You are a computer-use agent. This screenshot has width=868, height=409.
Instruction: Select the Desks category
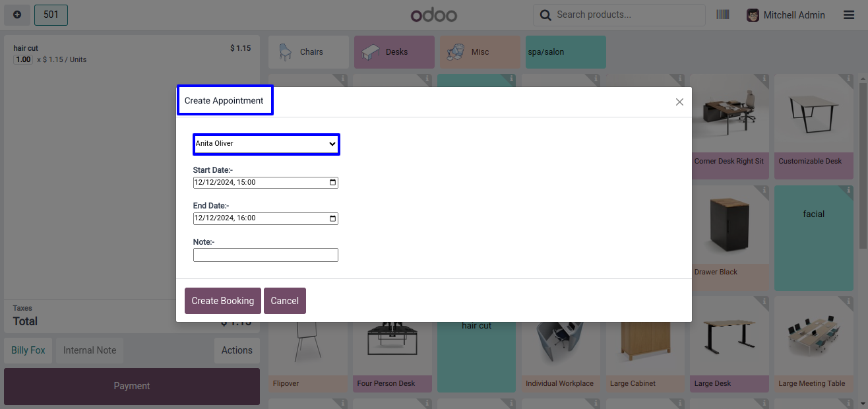click(394, 52)
